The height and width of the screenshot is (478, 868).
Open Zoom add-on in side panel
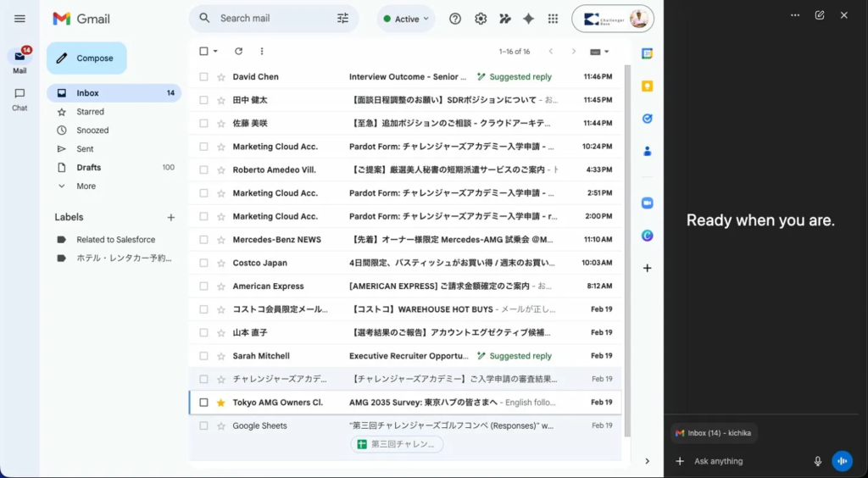tap(647, 203)
